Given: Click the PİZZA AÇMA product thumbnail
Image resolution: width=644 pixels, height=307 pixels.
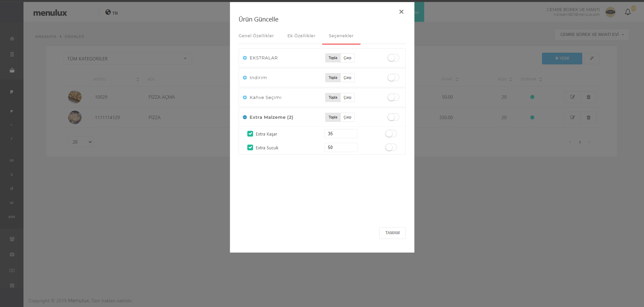Looking at the screenshot, I should 75,97.
